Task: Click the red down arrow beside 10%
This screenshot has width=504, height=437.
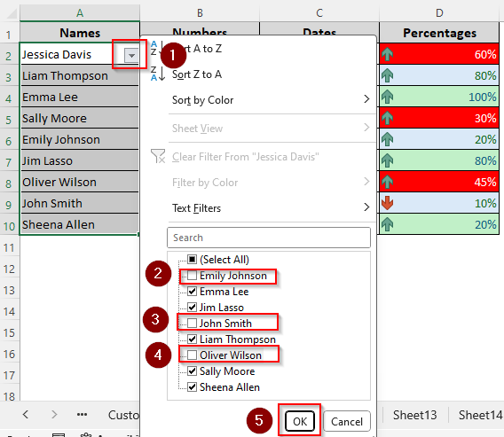Action: 388,203
